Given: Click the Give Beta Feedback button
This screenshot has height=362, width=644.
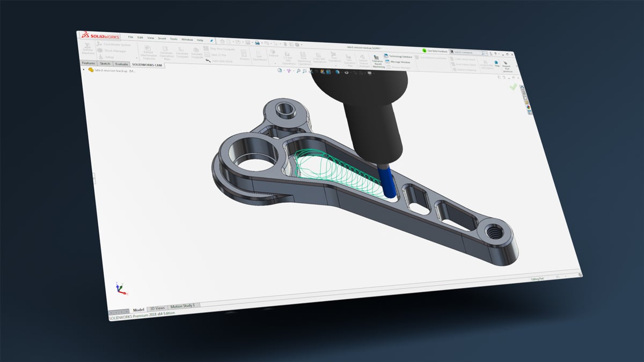Looking at the screenshot, I should pos(435,51).
